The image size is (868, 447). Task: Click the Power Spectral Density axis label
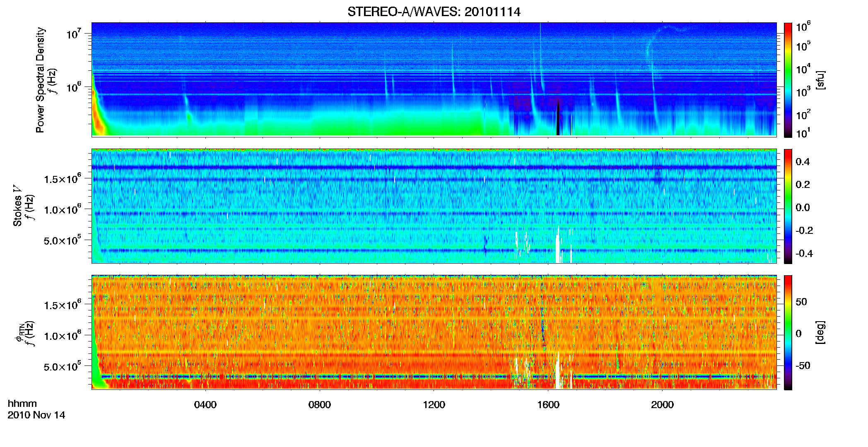click(x=40, y=80)
